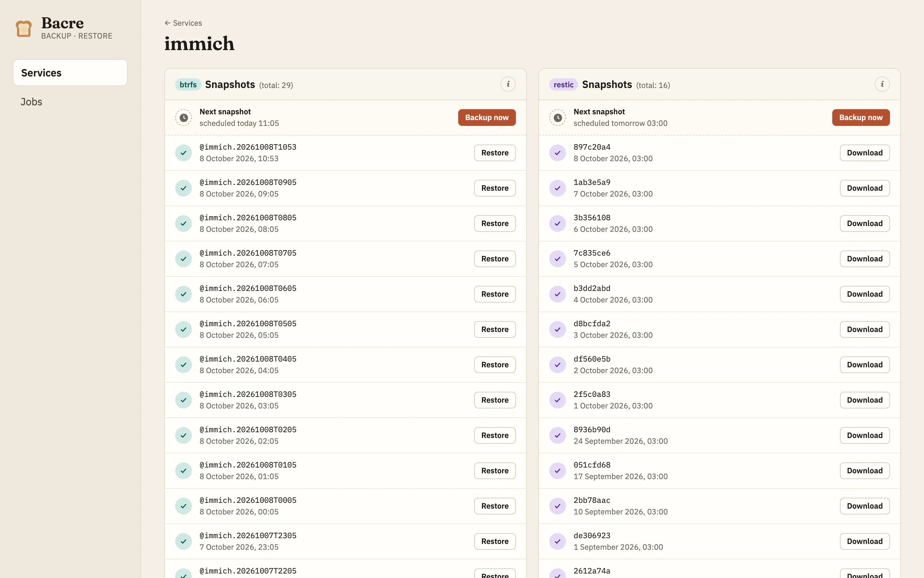This screenshot has width=924, height=578.
Task: Start btrfs Backup now
Action: pos(487,117)
